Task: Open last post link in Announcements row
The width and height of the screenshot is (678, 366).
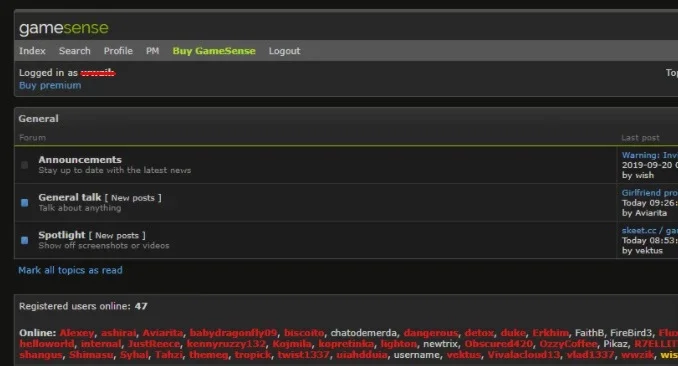Action: pyautogui.click(x=649, y=155)
